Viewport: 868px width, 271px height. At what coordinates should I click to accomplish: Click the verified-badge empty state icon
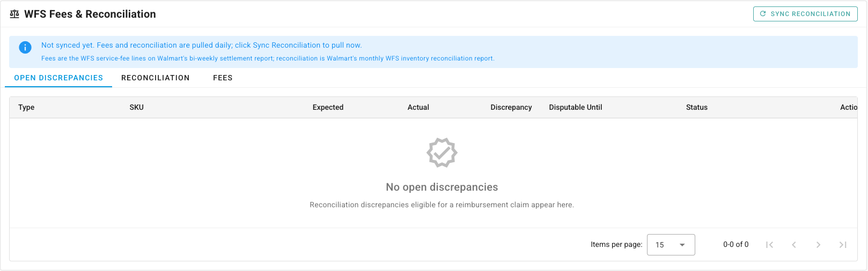442,153
